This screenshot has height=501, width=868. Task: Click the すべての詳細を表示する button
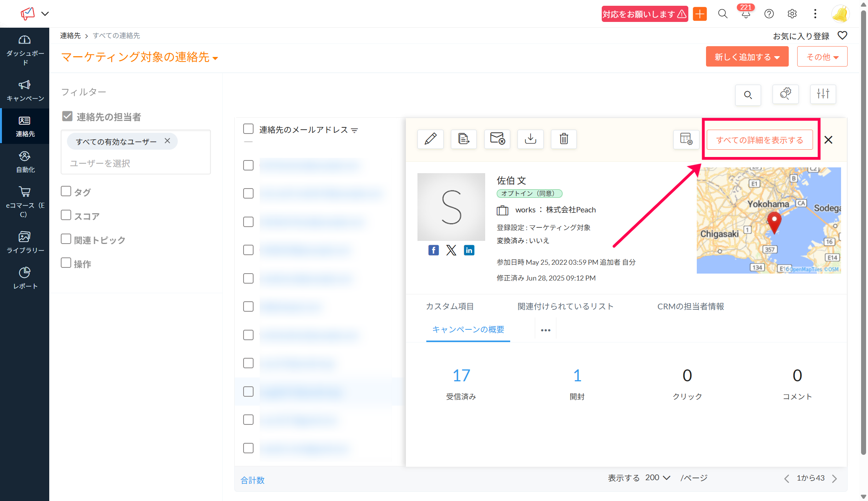pos(759,140)
